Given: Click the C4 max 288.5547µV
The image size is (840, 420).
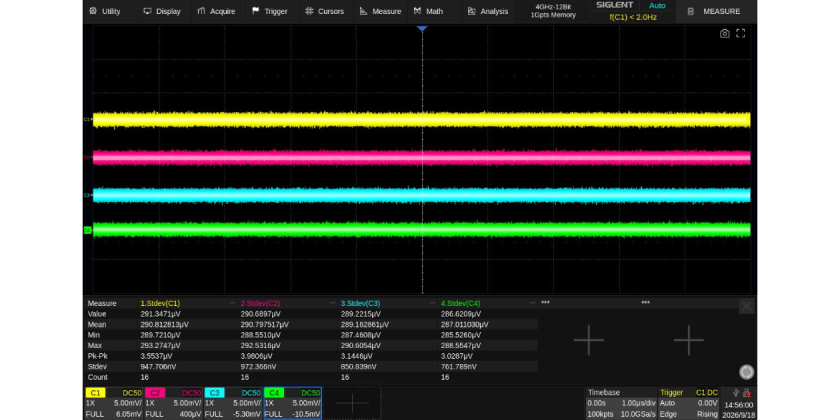Looking at the screenshot, I should click(461, 346).
